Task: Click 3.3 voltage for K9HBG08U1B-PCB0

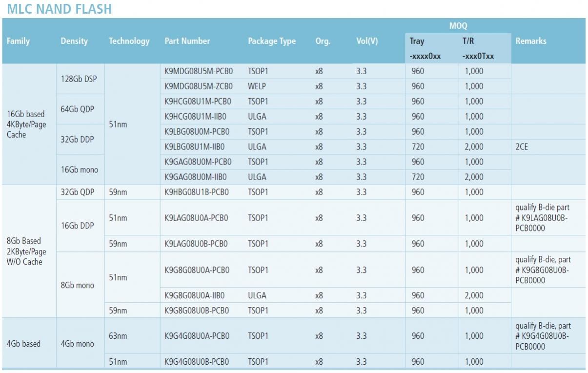Action: pos(361,192)
